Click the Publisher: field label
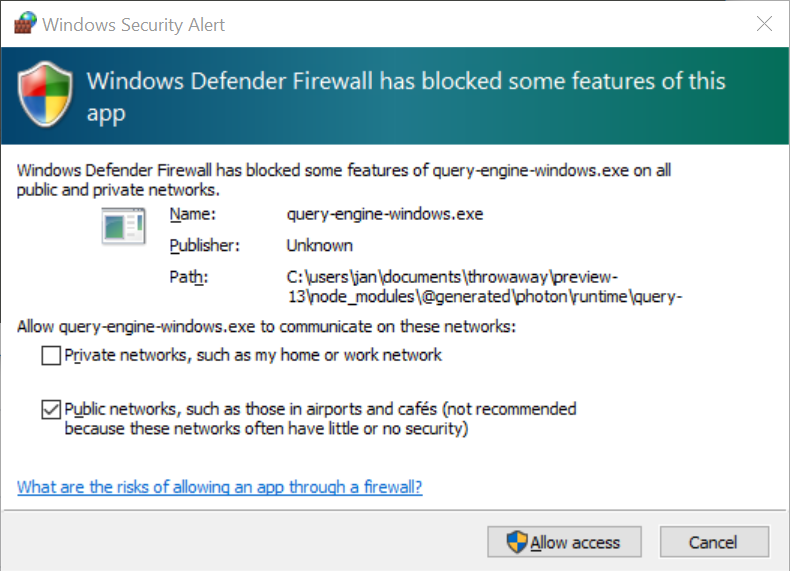Image resolution: width=790 pixels, height=571 pixels. pyautogui.click(x=205, y=245)
